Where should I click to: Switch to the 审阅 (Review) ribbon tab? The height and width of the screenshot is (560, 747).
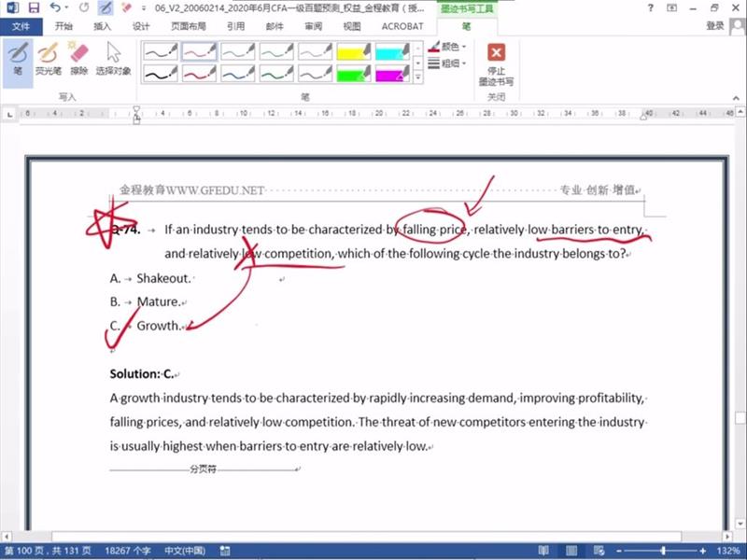(x=313, y=26)
